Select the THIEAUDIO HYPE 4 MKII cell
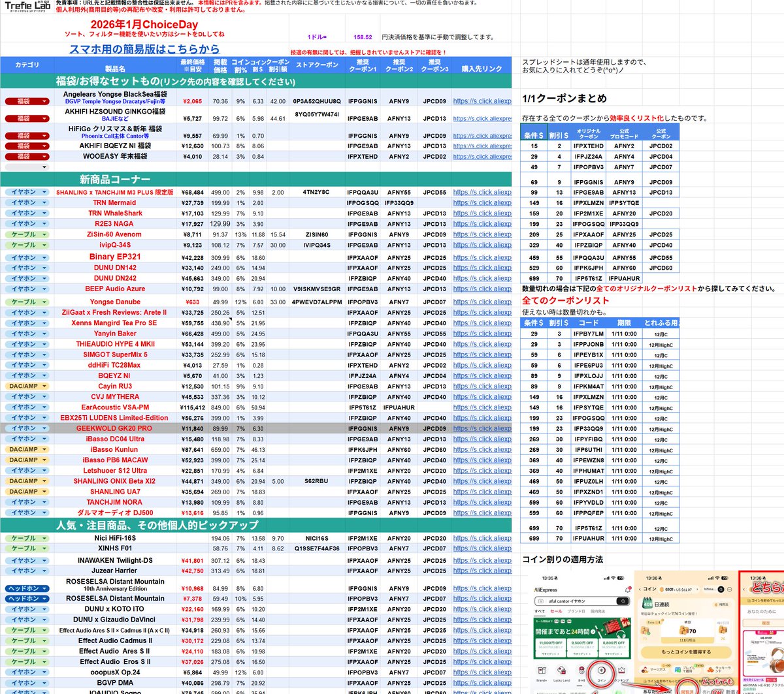Screen dimensions: 784x694 tap(115, 344)
